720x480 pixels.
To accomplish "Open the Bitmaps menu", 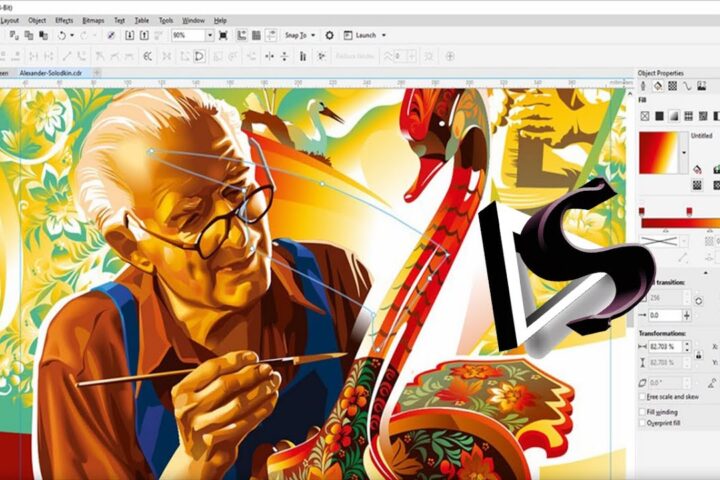I will pyautogui.click(x=93, y=20).
